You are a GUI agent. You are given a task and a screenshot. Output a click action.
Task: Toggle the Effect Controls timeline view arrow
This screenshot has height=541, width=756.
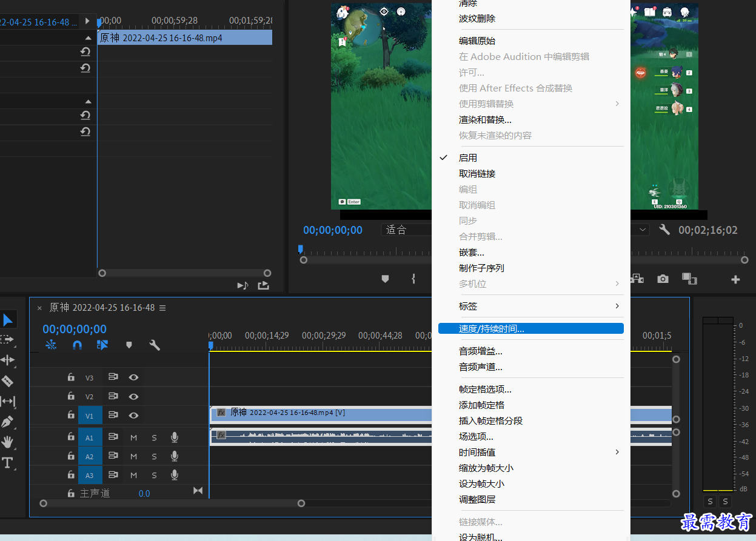click(x=89, y=21)
